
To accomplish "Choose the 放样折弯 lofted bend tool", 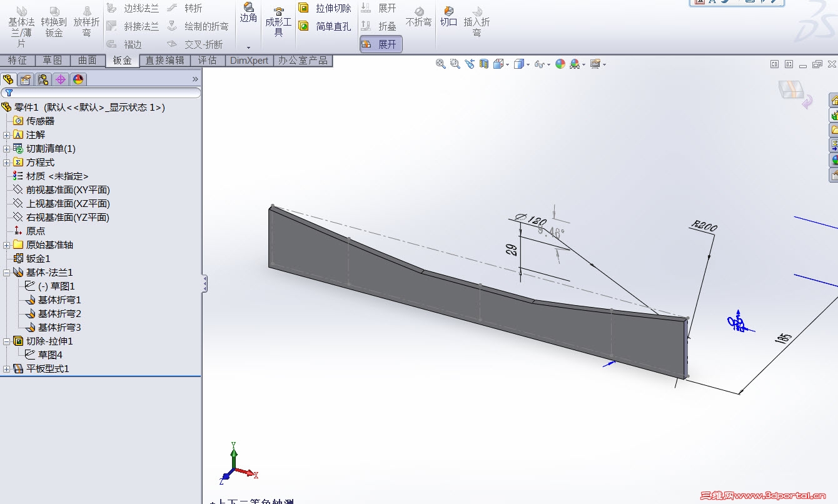I will [x=86, y=22].
